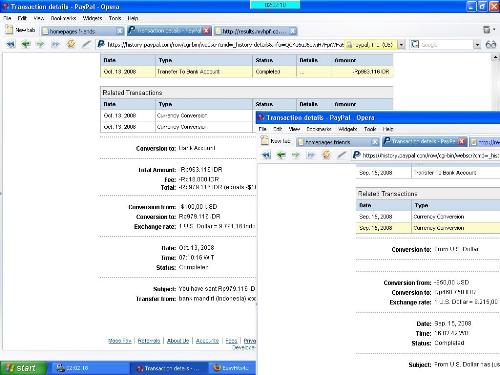Click the Fast Forward button in the front Opera window
This screenshot has height=375, width=500.
point(311,155)
